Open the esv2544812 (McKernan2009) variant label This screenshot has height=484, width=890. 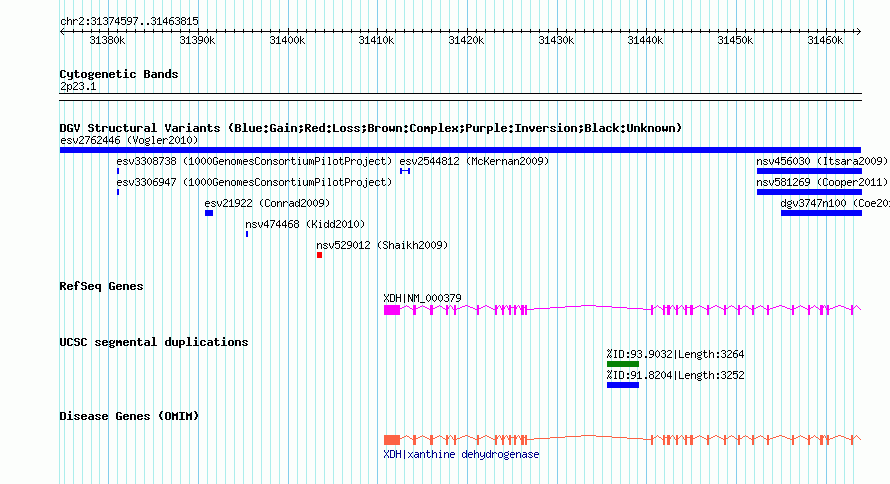(475, 162)
